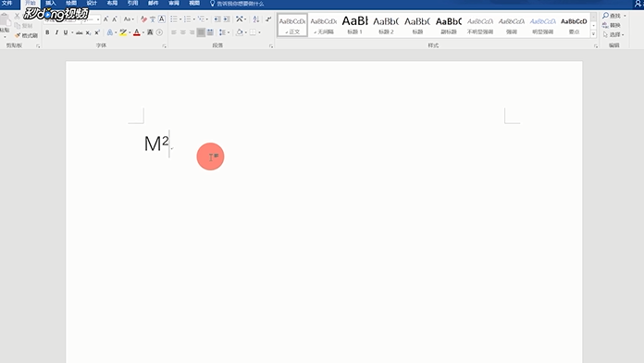Apply the Subtitle bold AaBbC style
Screen dimensions: 644x363
click(449, 25)
